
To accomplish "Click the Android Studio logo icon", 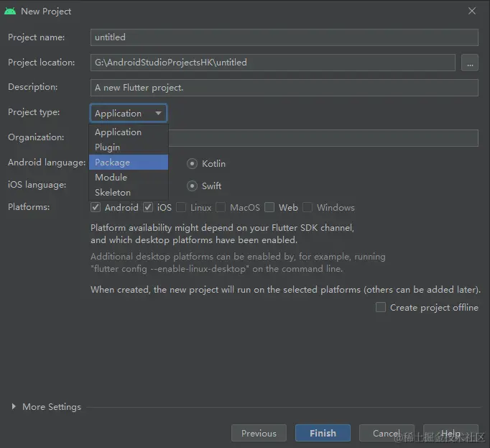I will (x=10, y=12).
